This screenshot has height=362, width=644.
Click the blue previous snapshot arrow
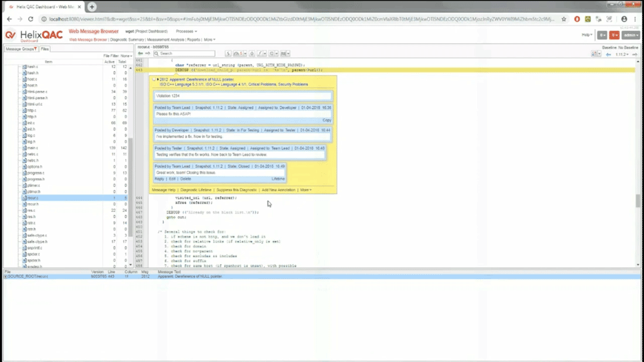coord(608,54)
